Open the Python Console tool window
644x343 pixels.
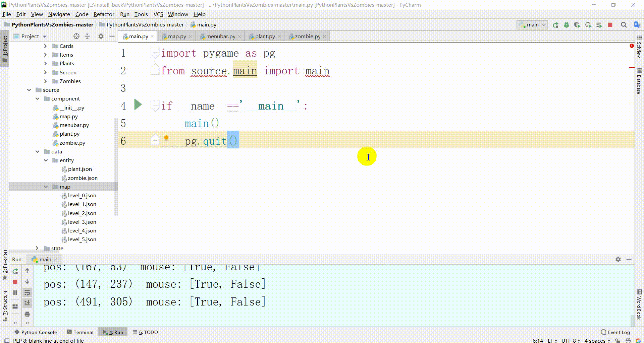(36, 332)
